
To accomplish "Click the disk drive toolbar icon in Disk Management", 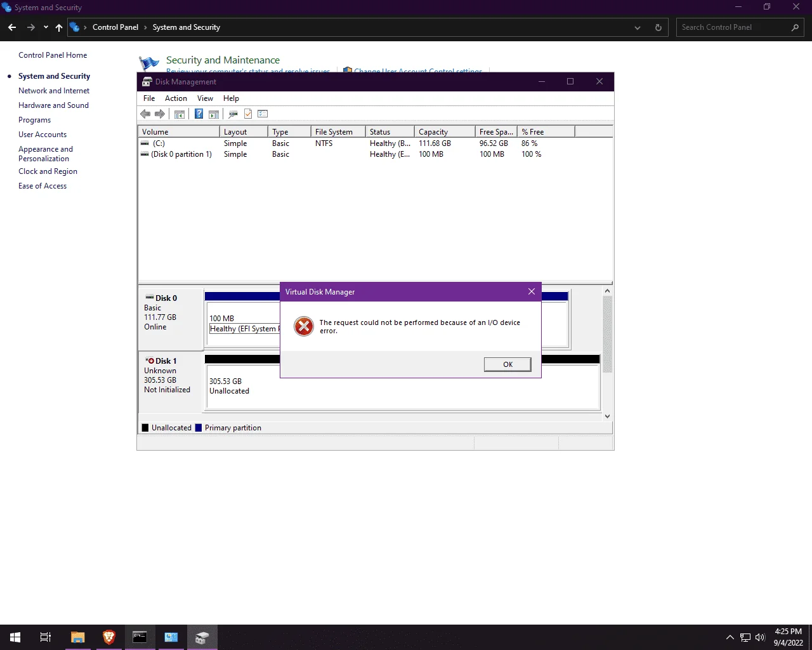I will [233, 114].
